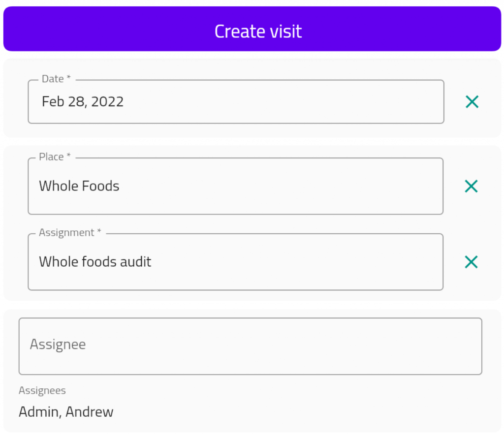Click the "Place *" floating label

pos(55,157)
